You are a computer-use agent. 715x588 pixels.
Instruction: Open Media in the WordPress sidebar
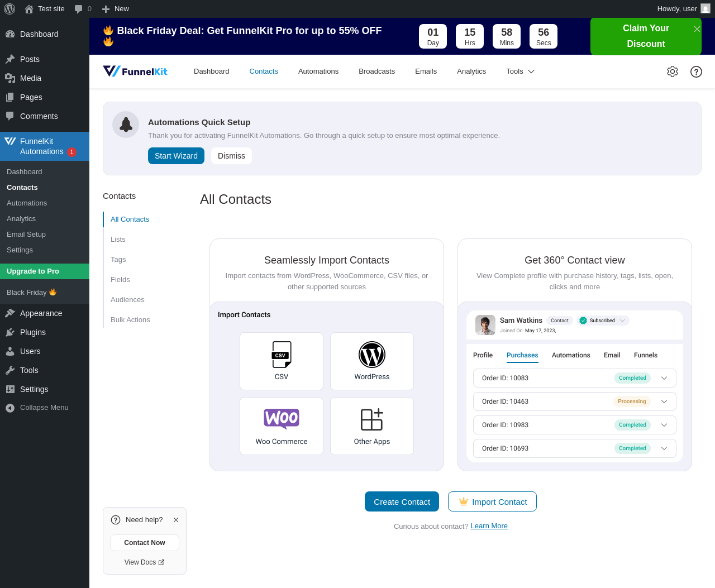pos(45,78)
